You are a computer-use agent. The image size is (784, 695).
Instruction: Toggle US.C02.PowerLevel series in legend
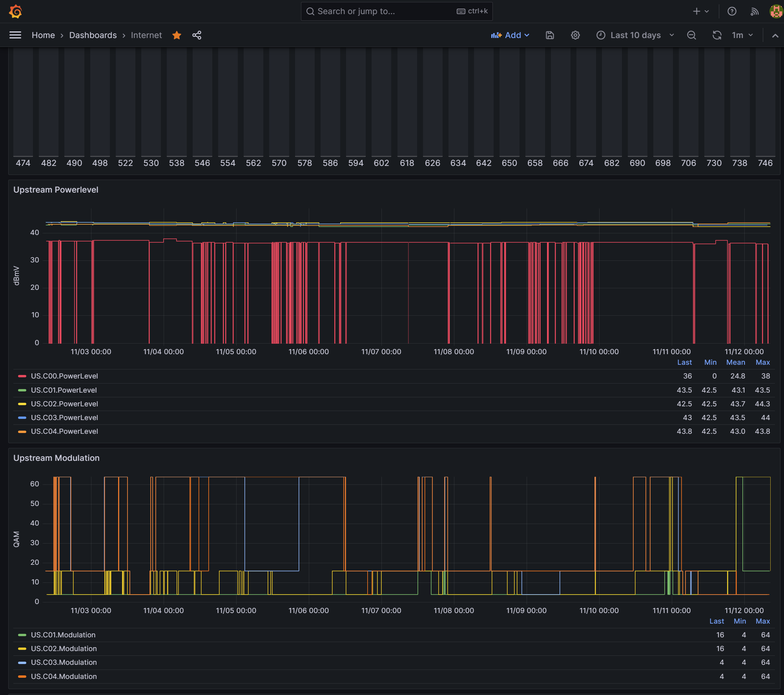click(x=64, y=404)
